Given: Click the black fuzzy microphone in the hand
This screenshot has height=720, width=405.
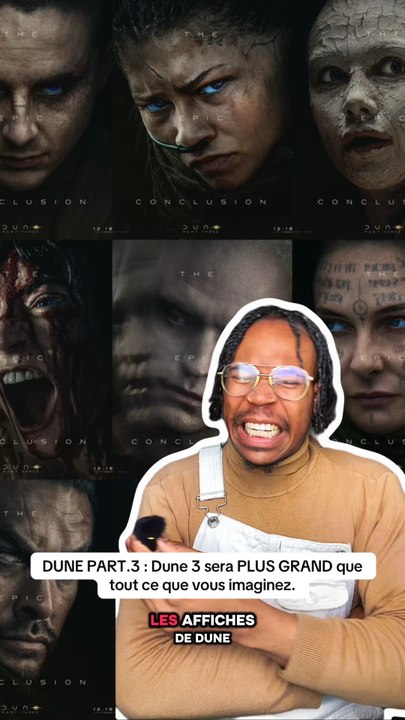Looking at the screenshot, I should click(x=149, y=533).
